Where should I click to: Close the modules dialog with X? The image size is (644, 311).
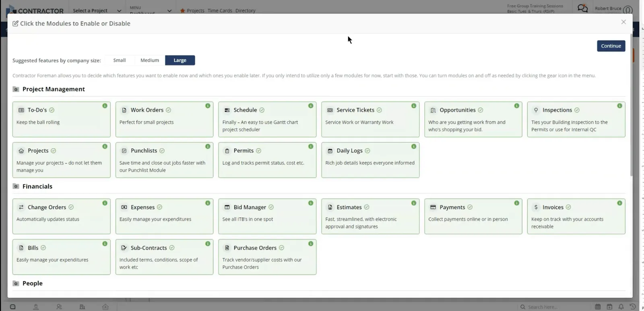(623, 22)
